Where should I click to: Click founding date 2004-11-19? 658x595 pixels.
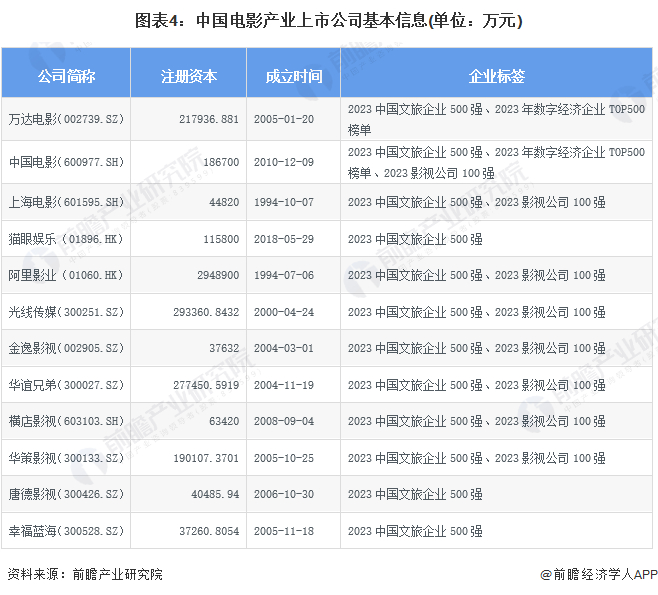pos(284,385)
